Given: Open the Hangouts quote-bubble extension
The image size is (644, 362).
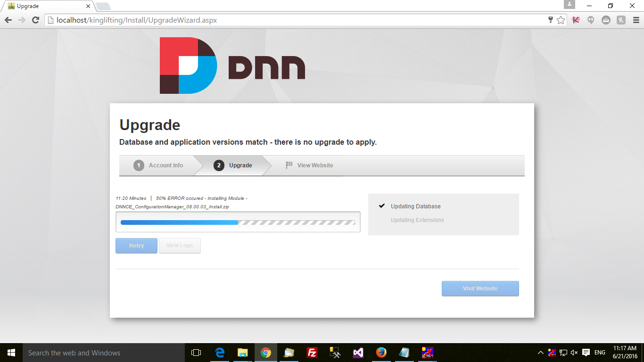Looking at the screenshot, I should tap(591, 20).
